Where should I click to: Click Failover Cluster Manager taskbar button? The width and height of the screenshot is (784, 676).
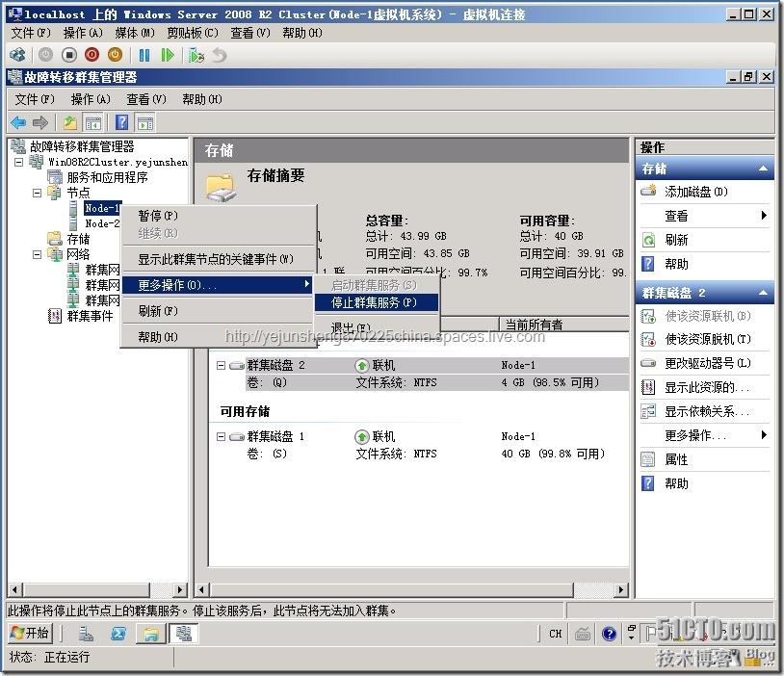click(183, 634)
